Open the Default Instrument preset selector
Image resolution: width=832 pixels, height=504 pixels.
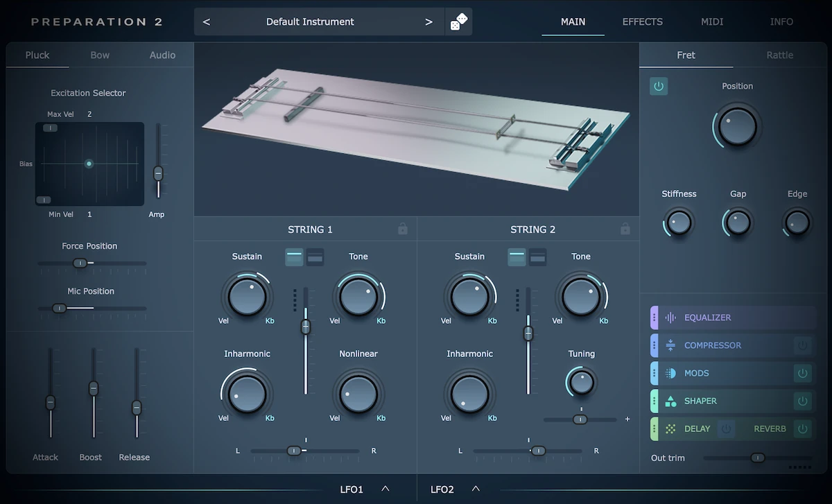click(310, 21)
